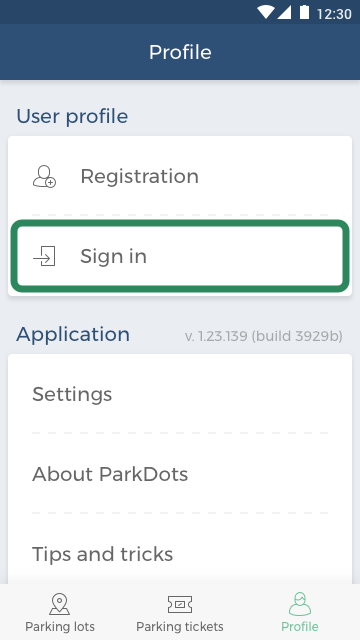Select the Sign in entry

click(180, 256)
